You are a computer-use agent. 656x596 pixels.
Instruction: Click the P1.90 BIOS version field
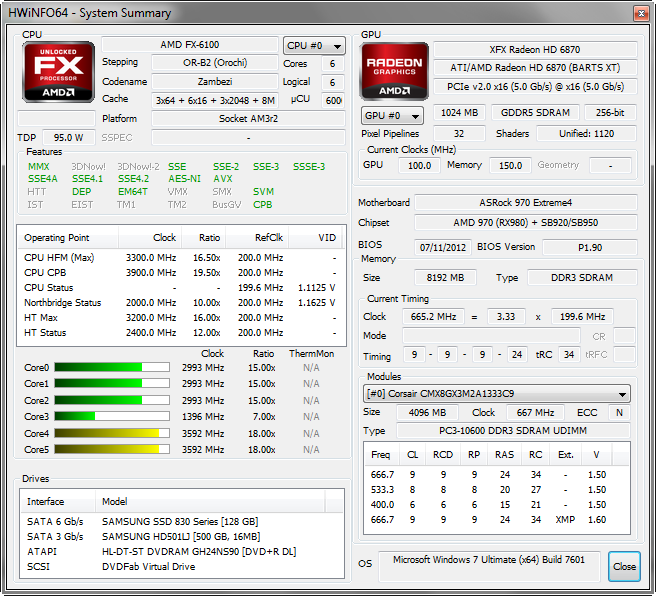[590, 248]
